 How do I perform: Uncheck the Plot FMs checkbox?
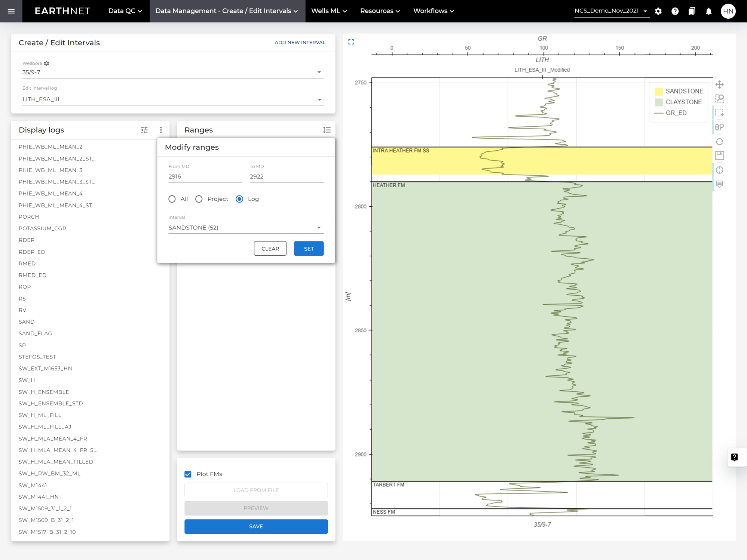188,474
